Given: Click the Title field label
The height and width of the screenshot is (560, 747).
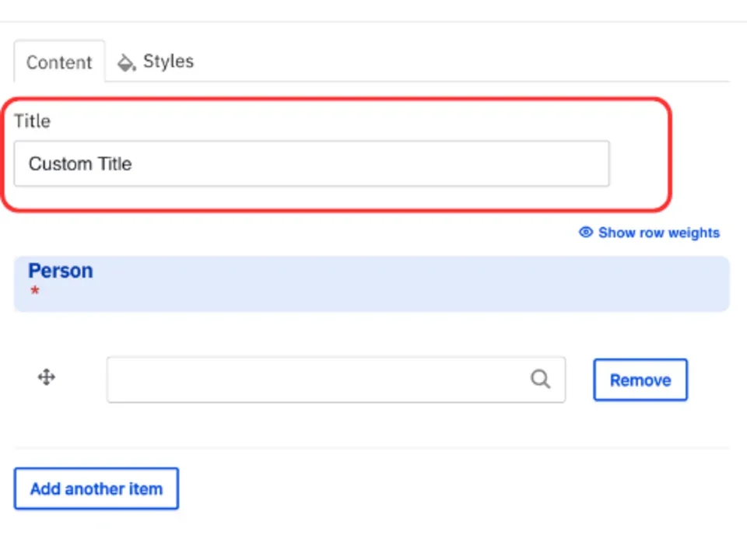Looking at the screenshot, I should (x=32, y=121).
